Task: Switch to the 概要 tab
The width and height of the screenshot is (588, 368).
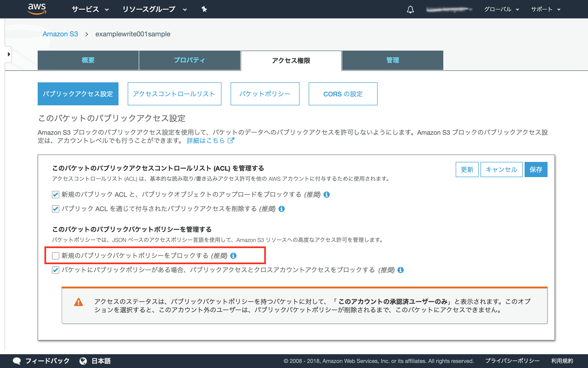Action: pyautogui.click(x=88, y=60)
